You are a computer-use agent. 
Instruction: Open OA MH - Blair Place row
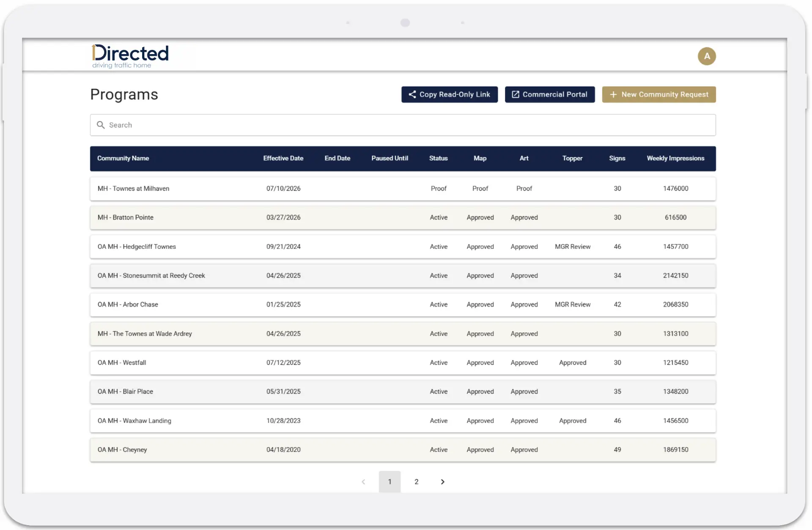coord(403,392)
